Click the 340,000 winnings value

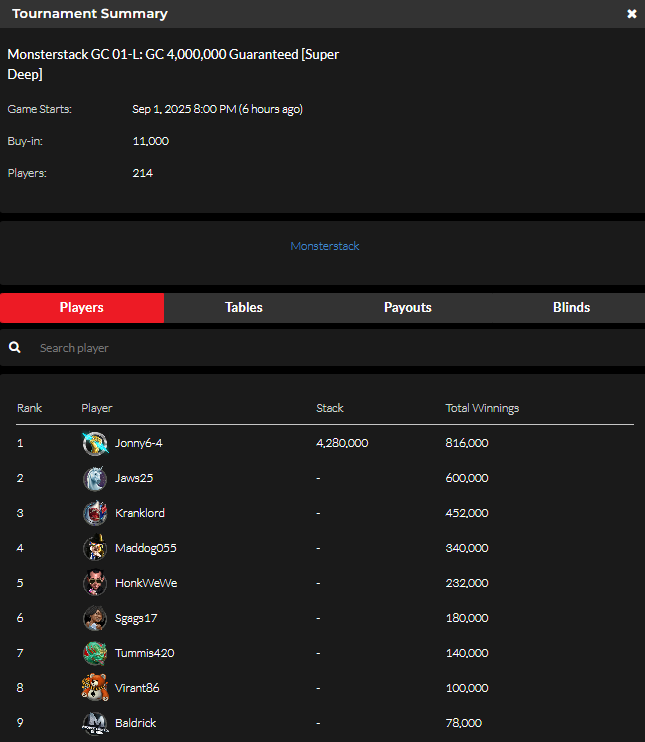pyautogui.click(x=467, y=548)
